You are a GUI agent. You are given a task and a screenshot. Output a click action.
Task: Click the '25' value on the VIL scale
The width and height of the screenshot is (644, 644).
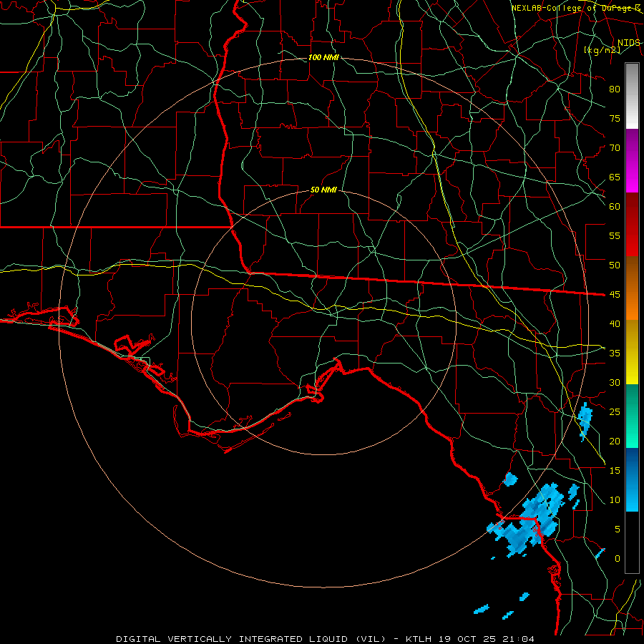tap(615, 412)
